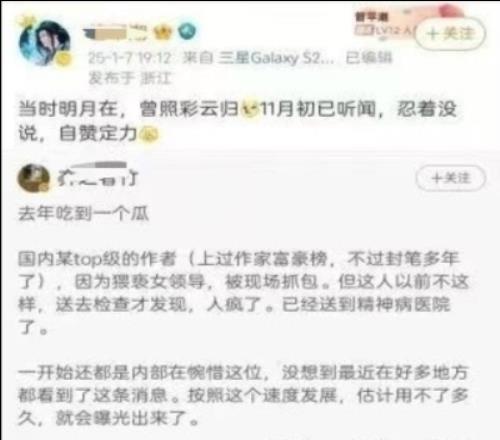Click the line 去年吃到一个瓜
Image resolution: width=500 pixels, height=440 pixels.
(83, 214)
